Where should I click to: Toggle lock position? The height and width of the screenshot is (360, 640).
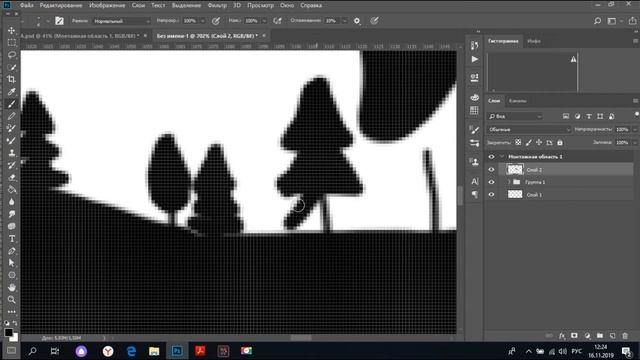click(539, 142)
